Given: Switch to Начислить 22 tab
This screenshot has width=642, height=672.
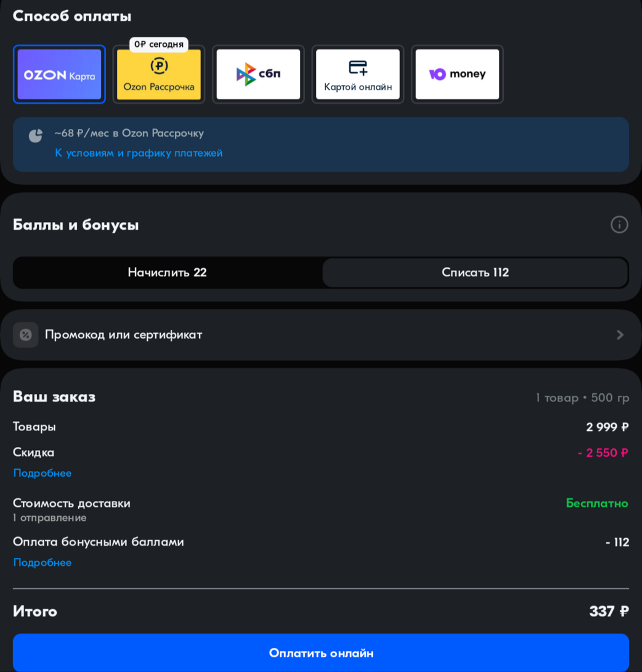Looking at the screenshot, I should tap(167, 272).
